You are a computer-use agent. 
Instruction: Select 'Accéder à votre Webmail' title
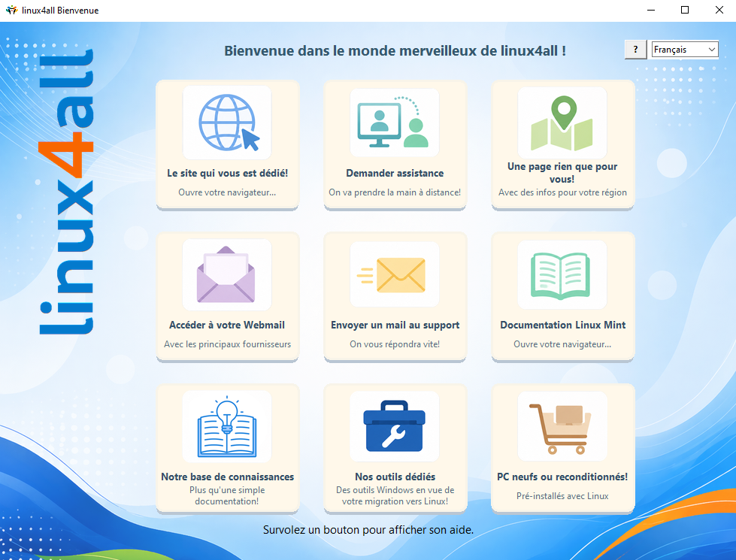227,325
